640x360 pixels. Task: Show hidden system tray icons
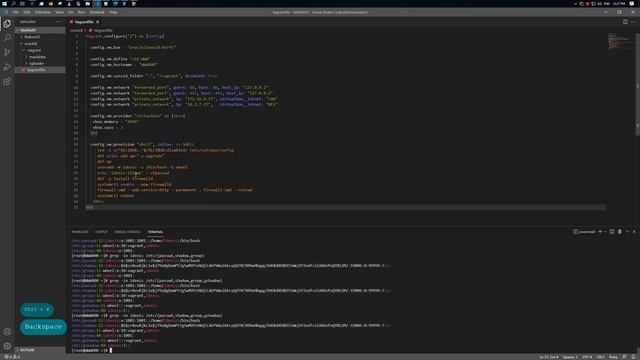click(576, 4)
